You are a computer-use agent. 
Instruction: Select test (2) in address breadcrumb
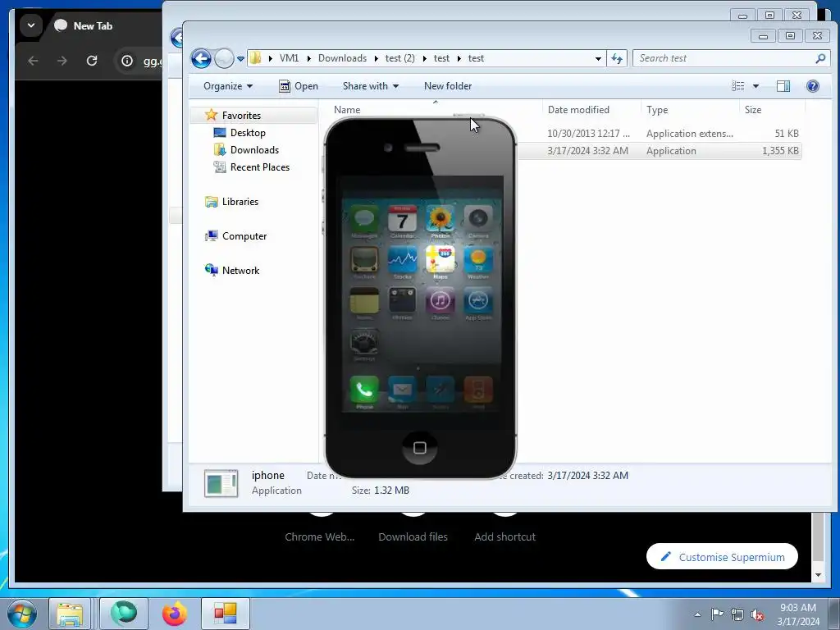(399, 58)
